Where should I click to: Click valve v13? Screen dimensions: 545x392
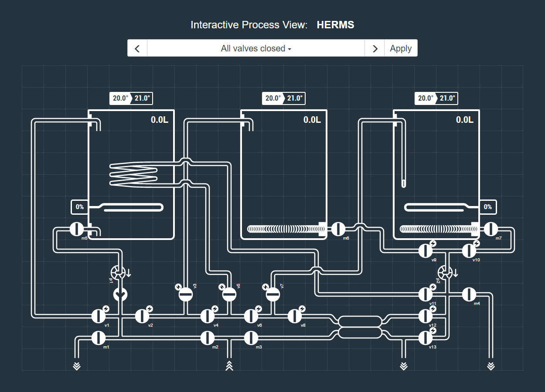pos(426,338)
